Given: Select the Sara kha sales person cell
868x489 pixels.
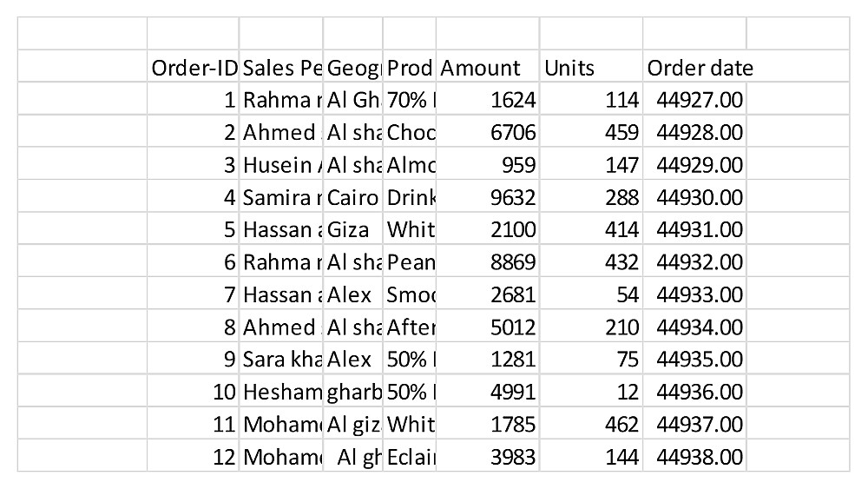Looking at the screenshot, I should tap(281, 360).
